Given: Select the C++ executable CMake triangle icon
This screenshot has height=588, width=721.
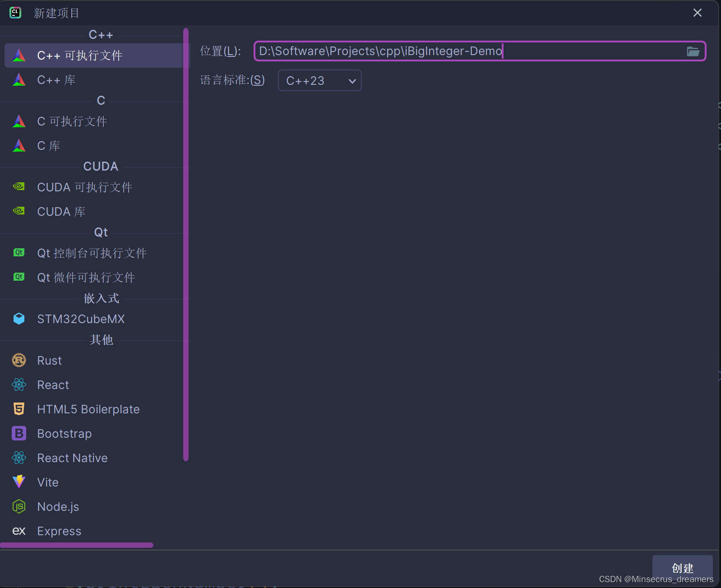Looking at the screenshot, I should (x=19, y=55).
